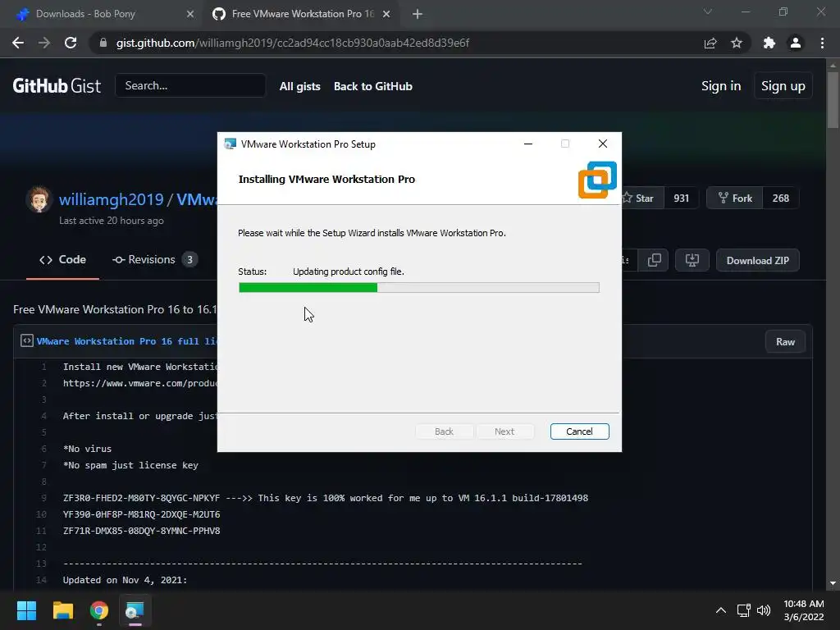Select the Free VMware Workstation Pro tab
840x630 pixels.
pyautogui.click(x=302, y=14)
